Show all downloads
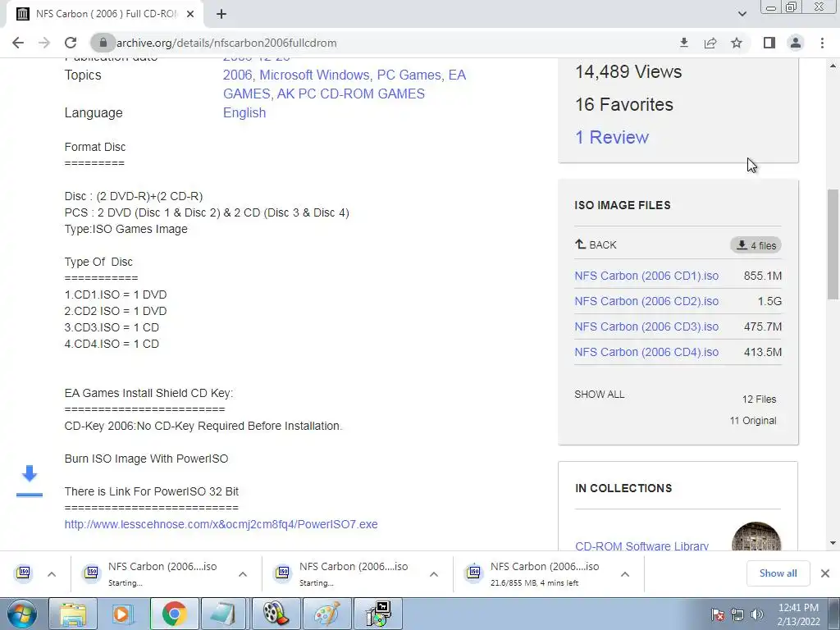This screenshot has height=630, width=840. coord(778,573)
